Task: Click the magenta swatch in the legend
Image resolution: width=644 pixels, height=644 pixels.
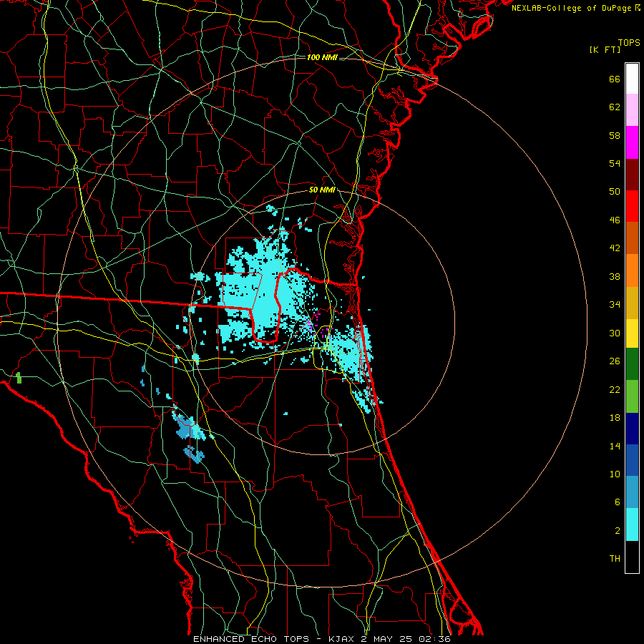Action: click(x=632, y=142)
